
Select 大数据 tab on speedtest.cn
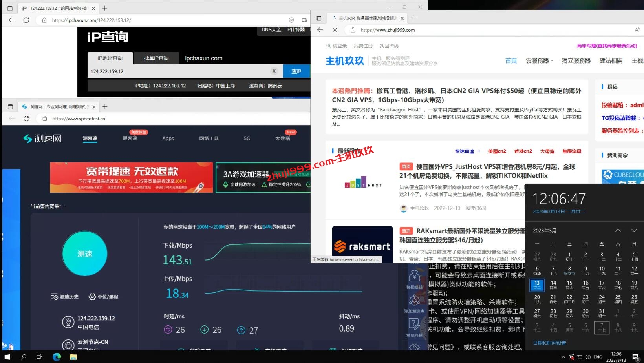tap(283, 138)
